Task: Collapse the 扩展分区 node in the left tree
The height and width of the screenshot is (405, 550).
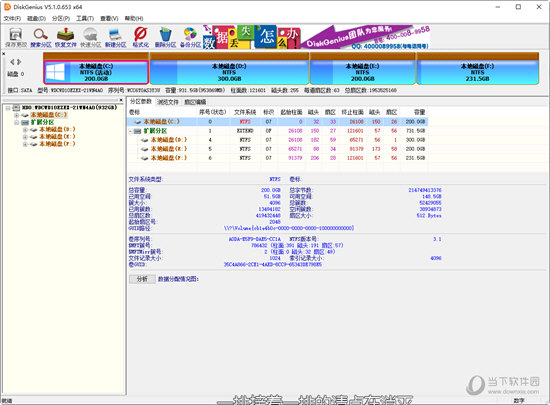Action: (x=16, y=122)
